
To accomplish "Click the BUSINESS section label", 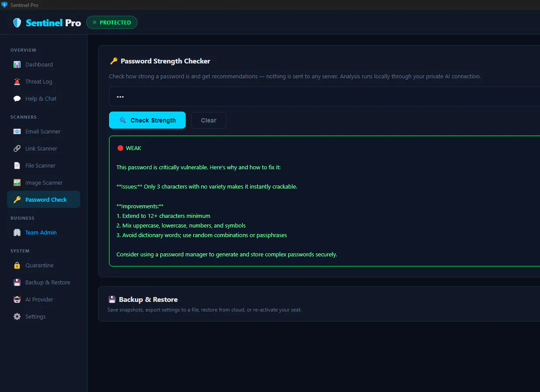I will 22,218.
